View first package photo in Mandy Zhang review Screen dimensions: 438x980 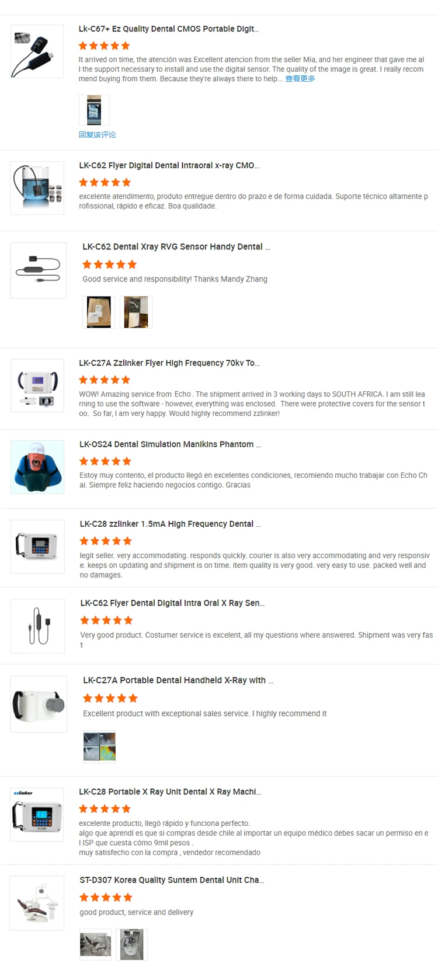click(99, 312)
